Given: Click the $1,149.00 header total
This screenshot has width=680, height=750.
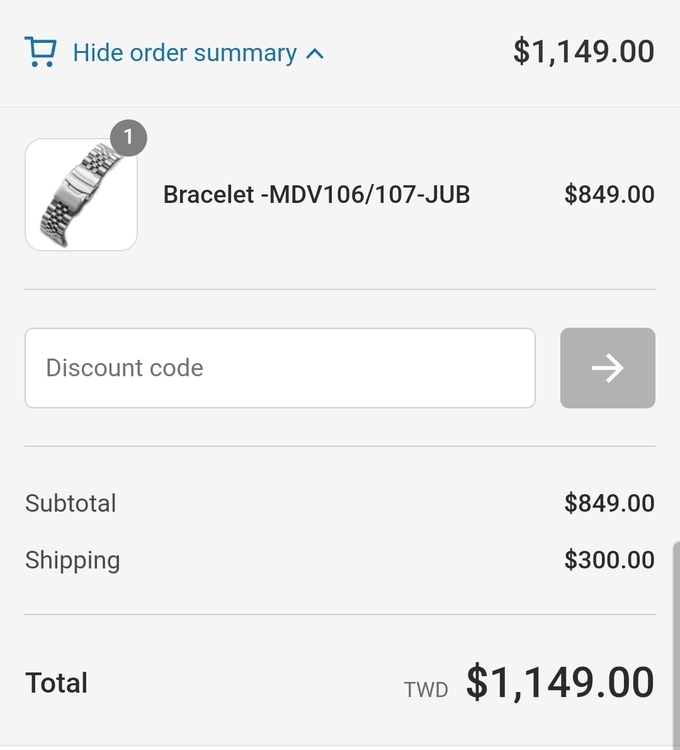Looking at the screenshot, I should [x=583, y=51].
